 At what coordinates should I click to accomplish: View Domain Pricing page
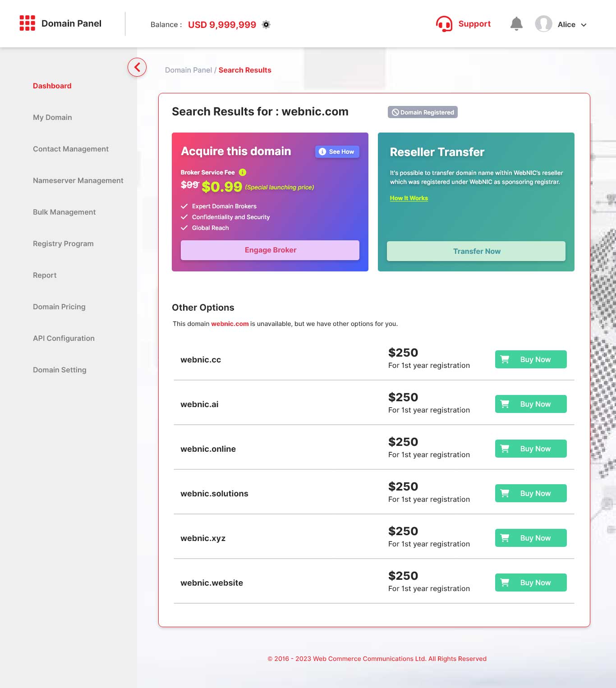(59, 307)
